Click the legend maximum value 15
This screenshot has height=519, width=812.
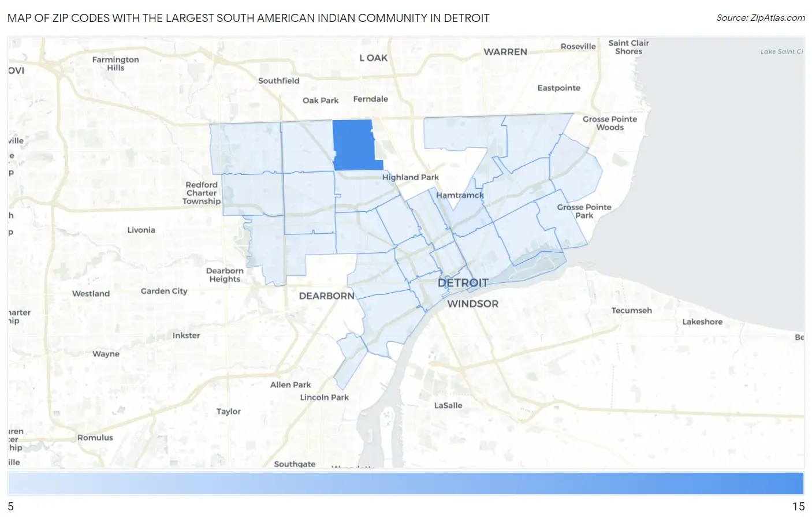[798, 506]
